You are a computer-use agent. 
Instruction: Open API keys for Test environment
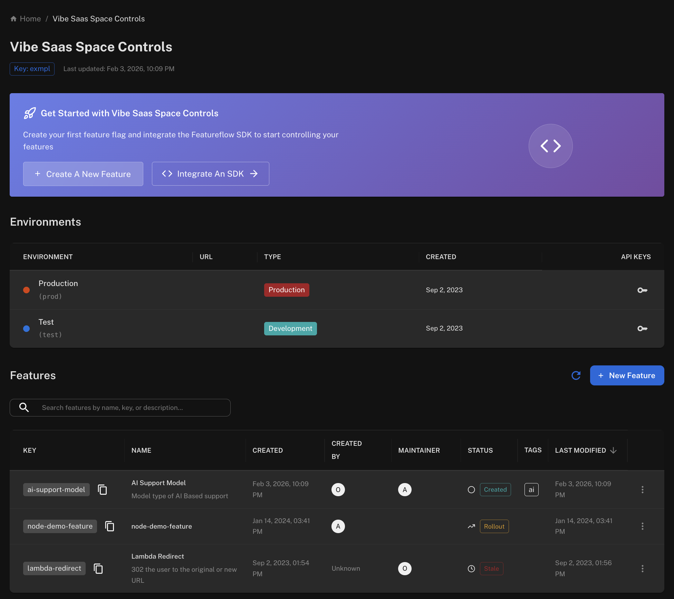642,328
